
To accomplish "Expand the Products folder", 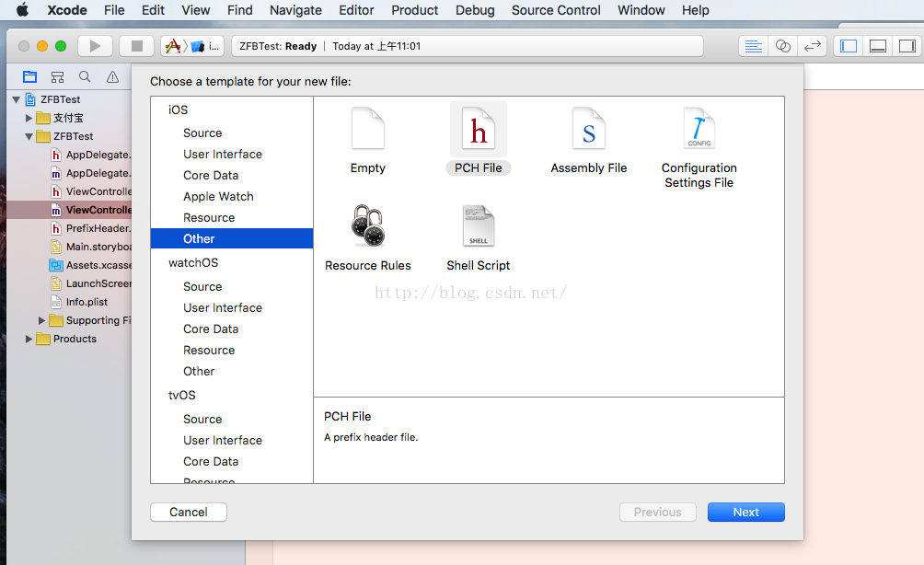I will click(x=29, y=339).
